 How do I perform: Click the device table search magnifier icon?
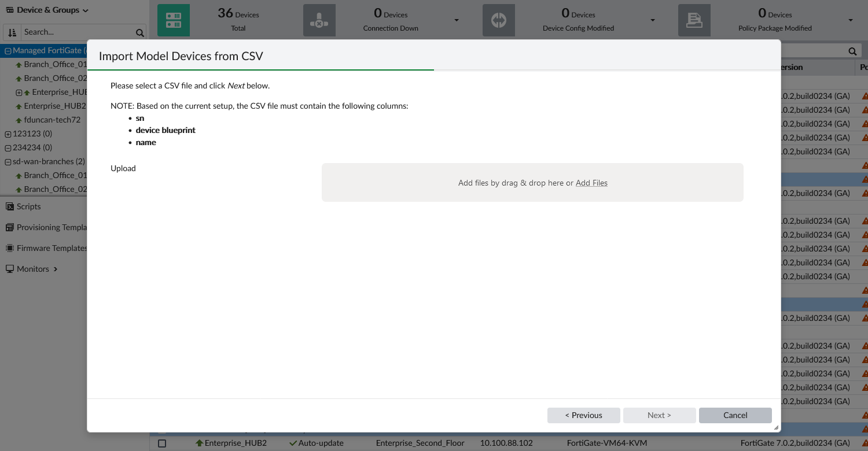852,51
